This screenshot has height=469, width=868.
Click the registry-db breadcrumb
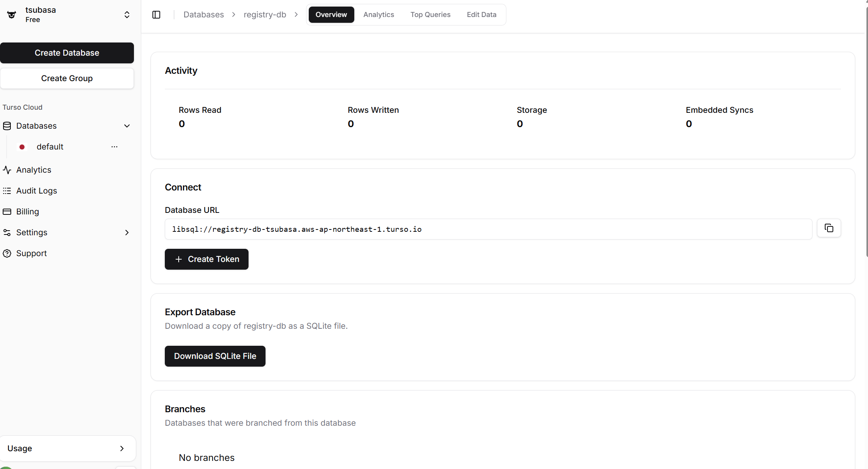tap(265, 15)
